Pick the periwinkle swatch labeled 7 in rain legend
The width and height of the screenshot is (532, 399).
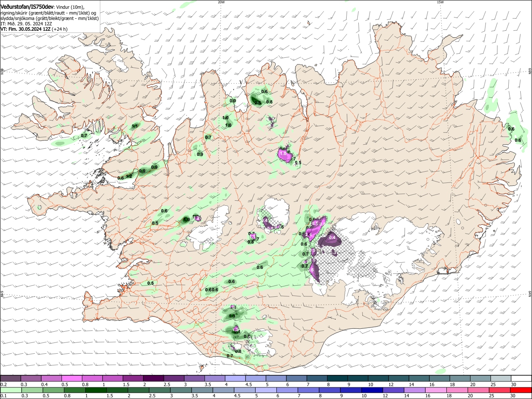[308, 390]
